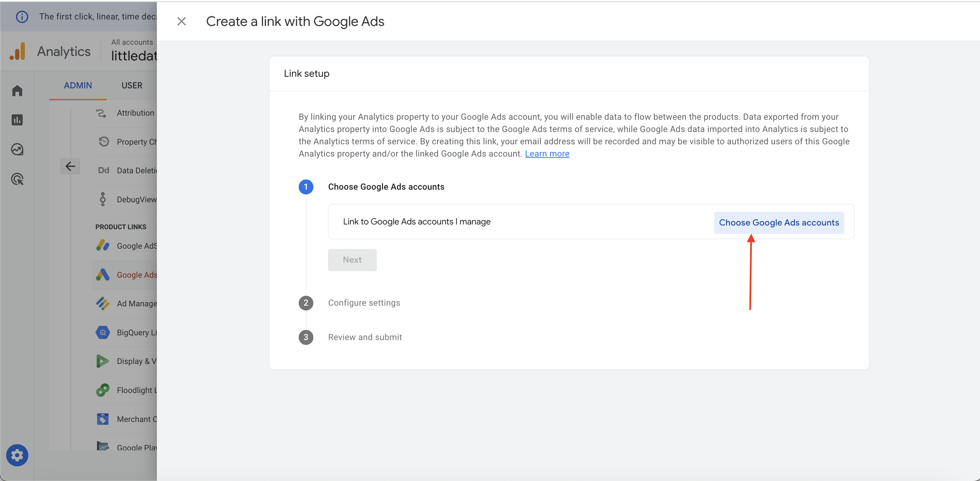Click the disabled Next button

point(352,260)
